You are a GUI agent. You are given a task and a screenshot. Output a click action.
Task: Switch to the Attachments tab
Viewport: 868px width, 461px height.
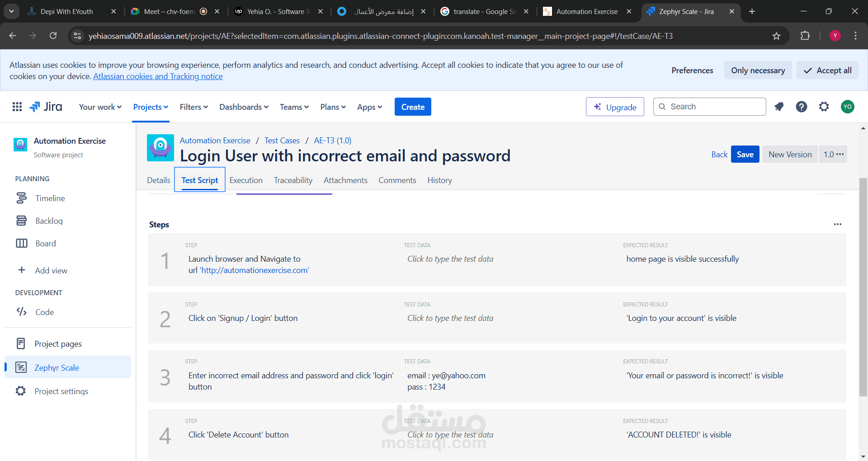coord(345,180)
